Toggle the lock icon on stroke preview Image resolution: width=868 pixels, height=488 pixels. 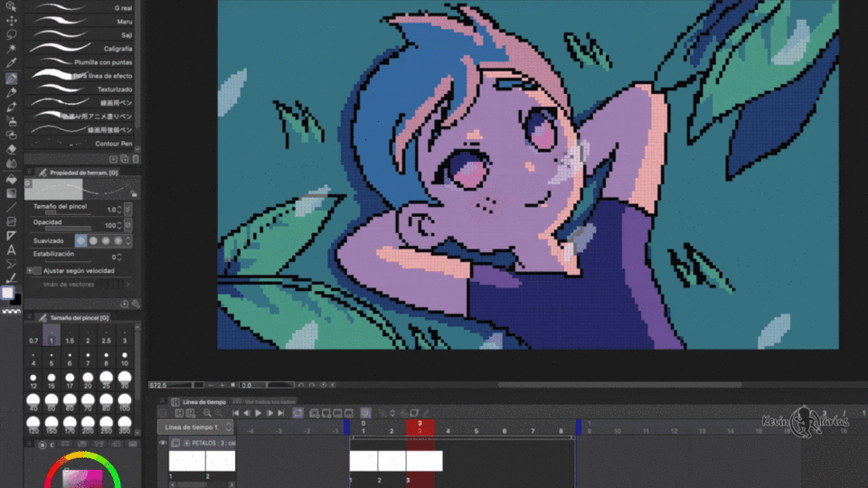point(134,193)
